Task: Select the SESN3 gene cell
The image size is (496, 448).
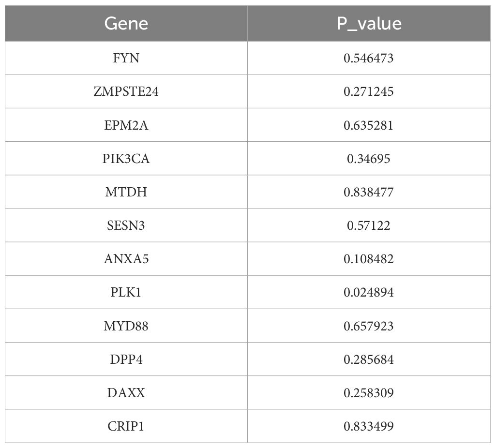Action: coord(126,225)
